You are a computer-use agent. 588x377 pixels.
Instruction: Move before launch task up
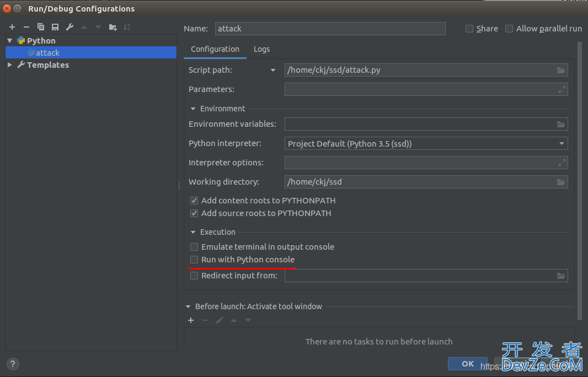[x=234, y=320]
